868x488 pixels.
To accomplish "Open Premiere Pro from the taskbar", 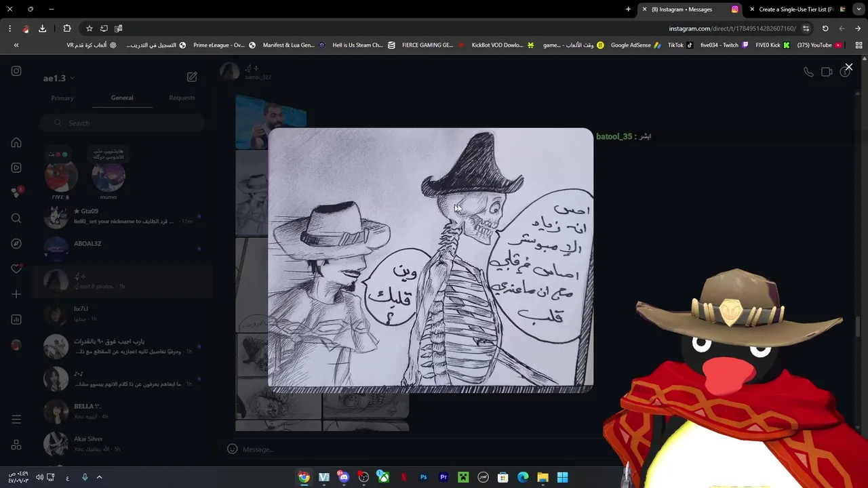I will coord(443,477).
